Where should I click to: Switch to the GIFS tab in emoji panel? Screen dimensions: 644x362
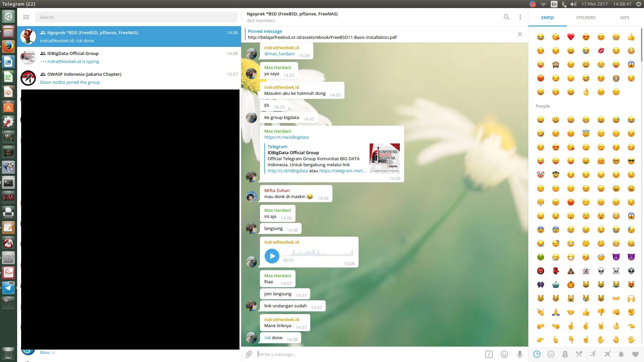(x=624, y=17)
